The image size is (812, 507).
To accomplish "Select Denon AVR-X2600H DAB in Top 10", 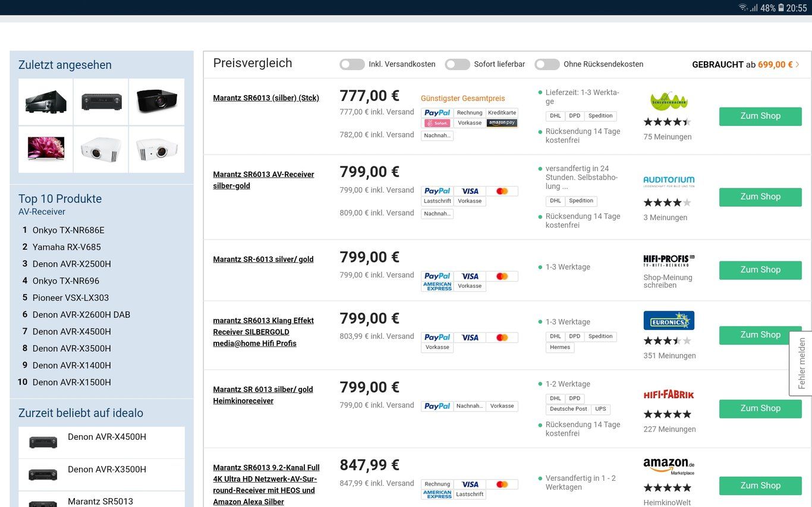I will pyautogui.click(x=81, y=315).
